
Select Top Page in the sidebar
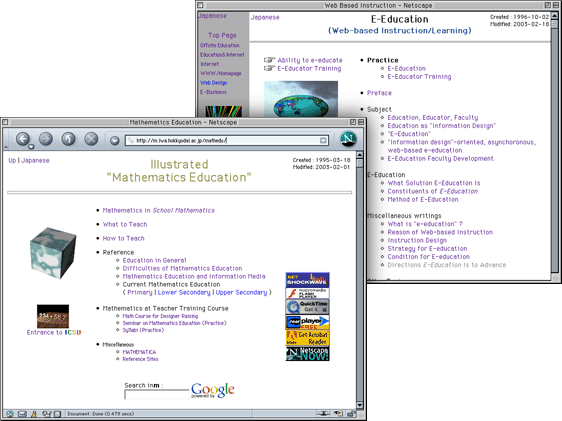click(222, 35)
